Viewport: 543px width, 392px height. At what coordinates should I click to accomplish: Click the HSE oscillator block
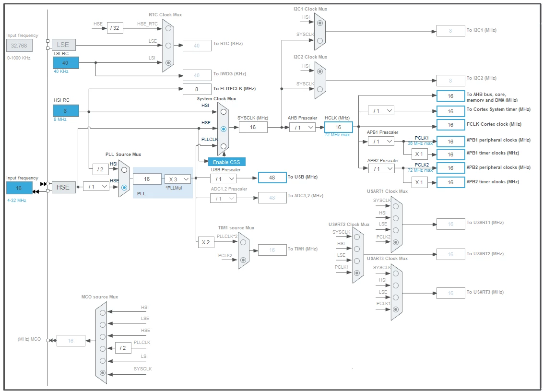[63, 187]
